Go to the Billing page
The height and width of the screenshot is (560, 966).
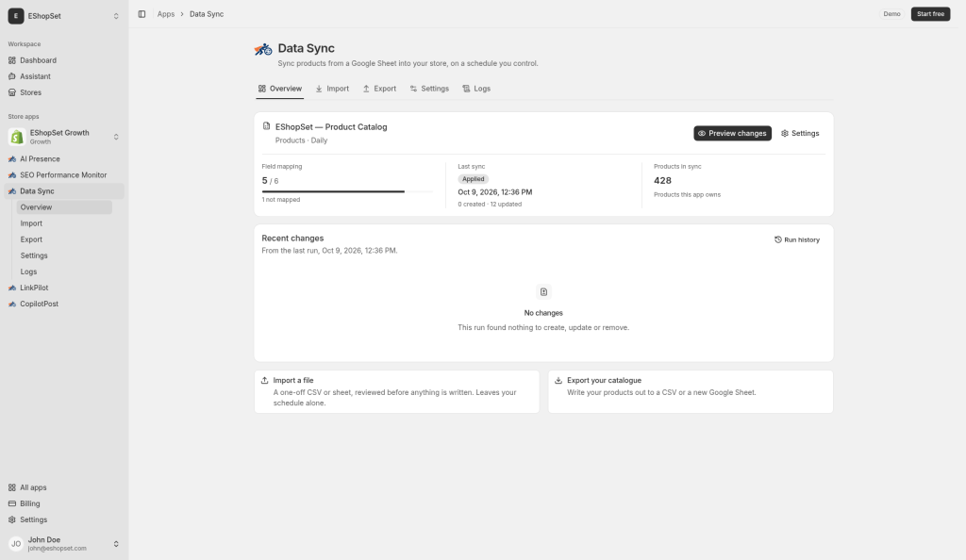pyautogui.click(x=64, y=503)
